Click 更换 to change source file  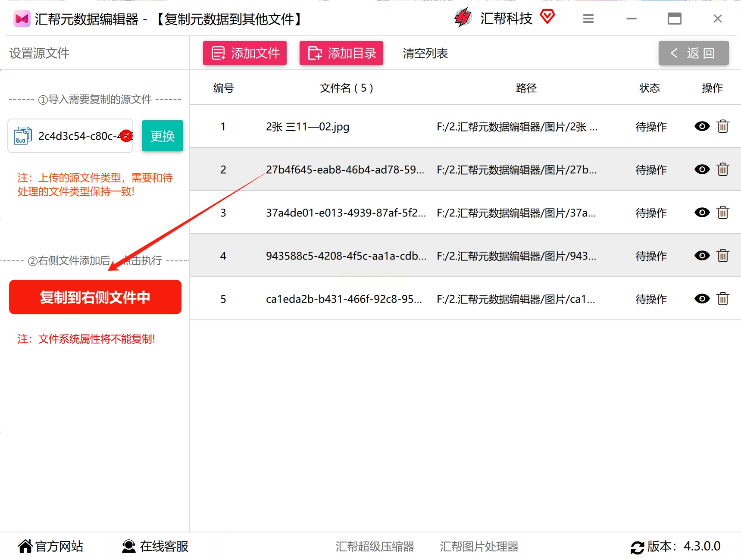coord(163,136)
